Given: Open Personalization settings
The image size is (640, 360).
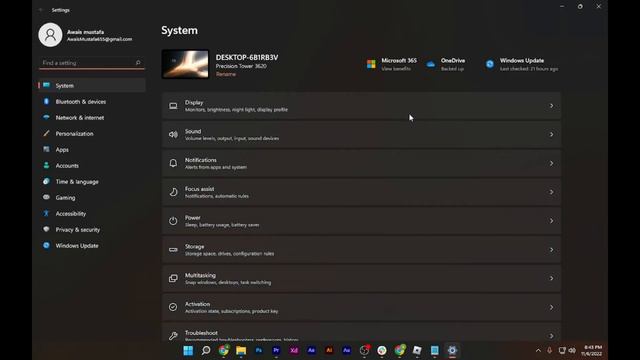Looking at the screenshot, I should (x=92, y=133).
